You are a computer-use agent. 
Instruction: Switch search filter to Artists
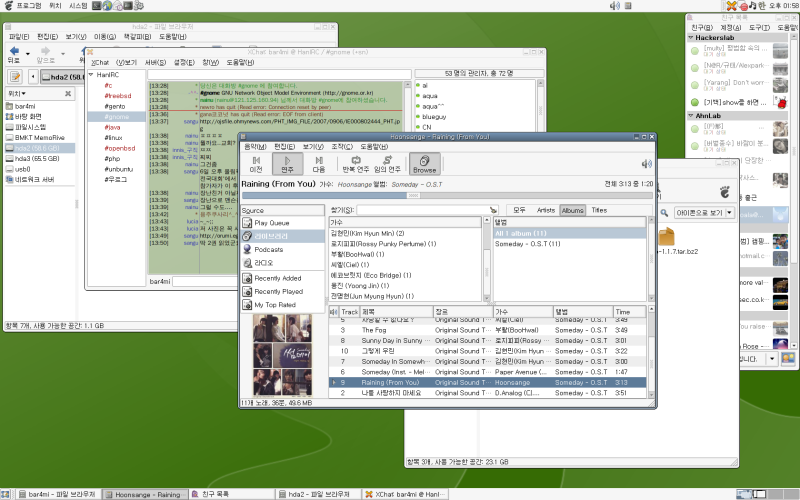click(x=546, y=210)
